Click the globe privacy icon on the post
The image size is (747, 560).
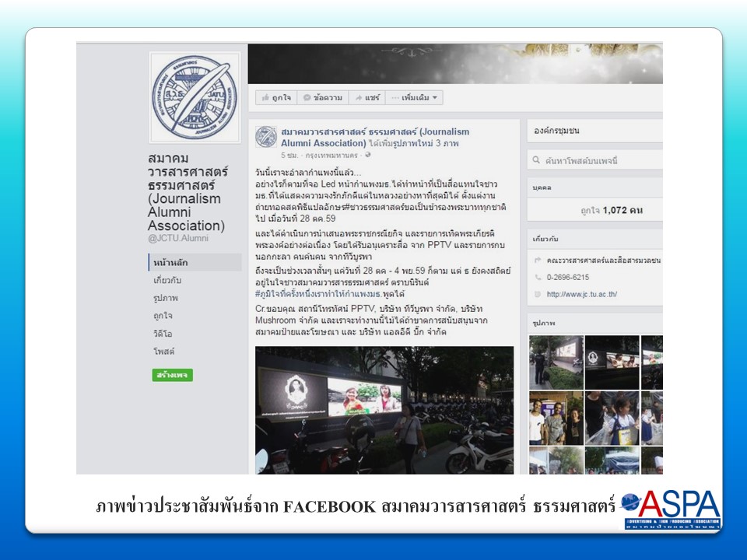(368, 155)
